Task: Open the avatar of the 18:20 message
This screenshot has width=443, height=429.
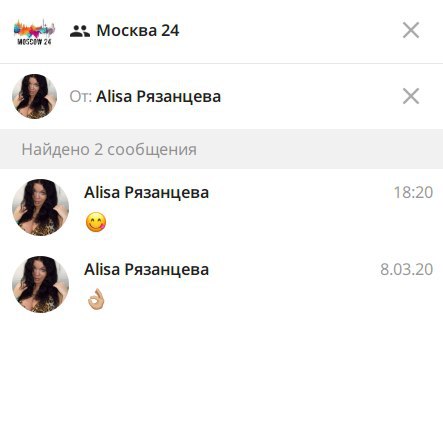Action: coord(40,207)
